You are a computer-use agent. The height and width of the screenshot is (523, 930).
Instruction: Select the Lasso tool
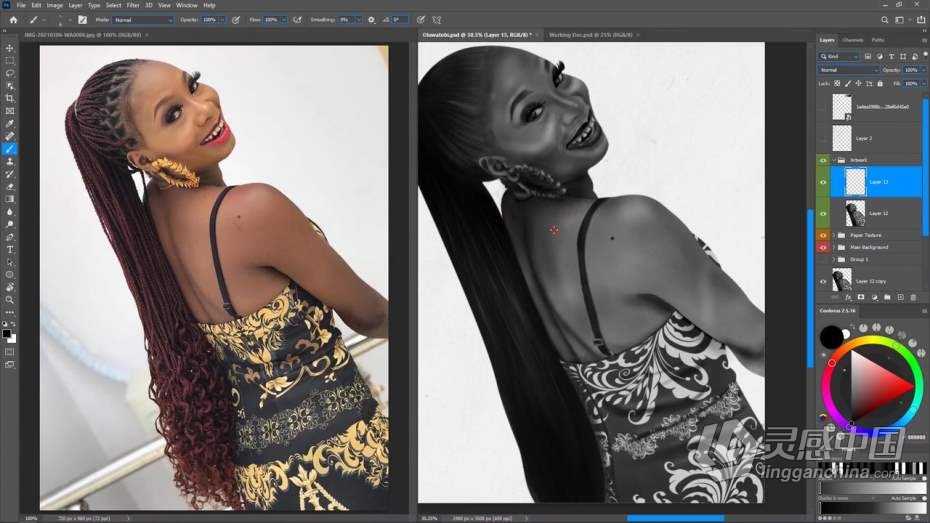(9, 73)
